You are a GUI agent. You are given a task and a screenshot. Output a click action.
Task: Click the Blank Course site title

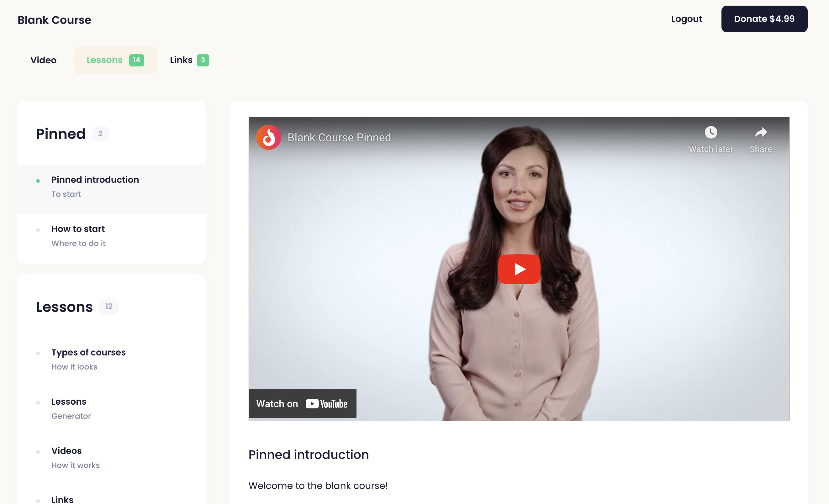(x=55, y=20)
